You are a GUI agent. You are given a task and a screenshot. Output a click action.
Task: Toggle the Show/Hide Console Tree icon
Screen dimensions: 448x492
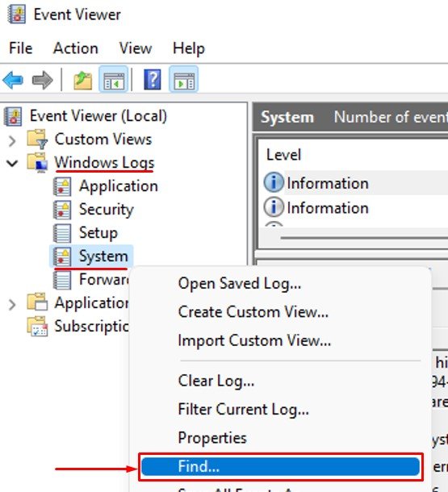point(113,79)
